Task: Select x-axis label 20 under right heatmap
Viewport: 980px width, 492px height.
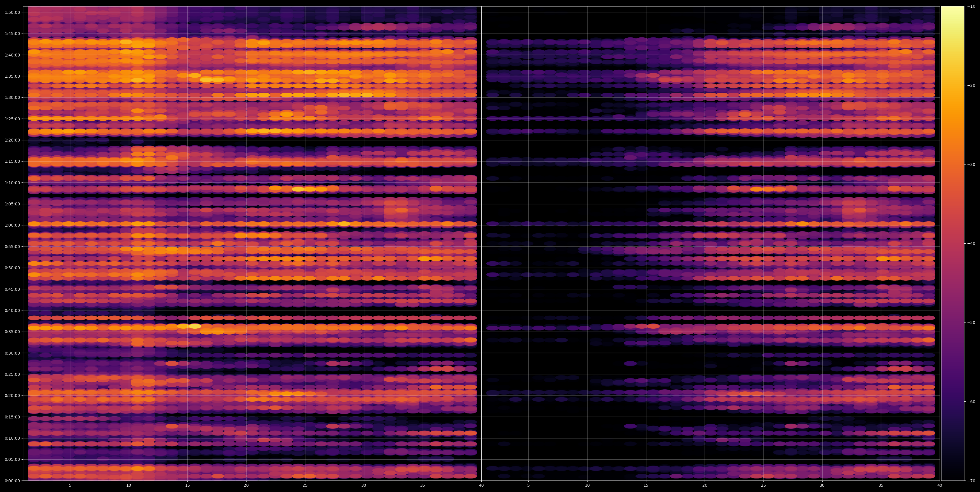Action: (705, 486)
